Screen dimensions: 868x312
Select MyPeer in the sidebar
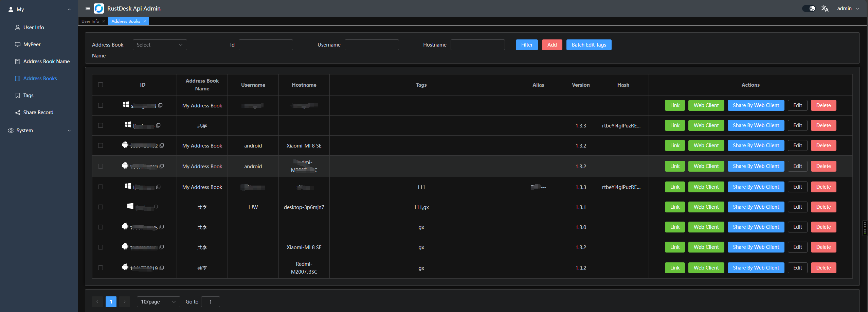33,44
